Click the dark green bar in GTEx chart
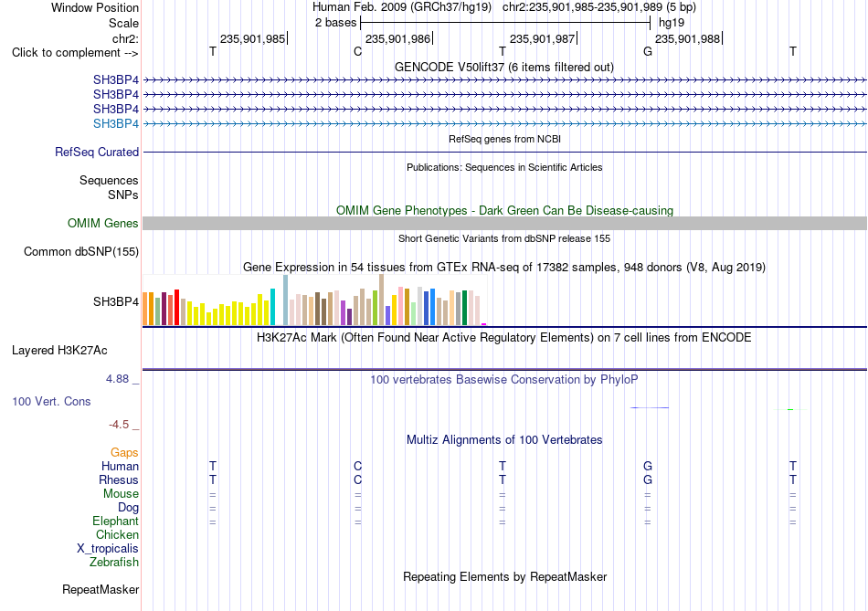The height and width of the screenshot is (611, 868). pyautogui.click(x=464, y=308)
